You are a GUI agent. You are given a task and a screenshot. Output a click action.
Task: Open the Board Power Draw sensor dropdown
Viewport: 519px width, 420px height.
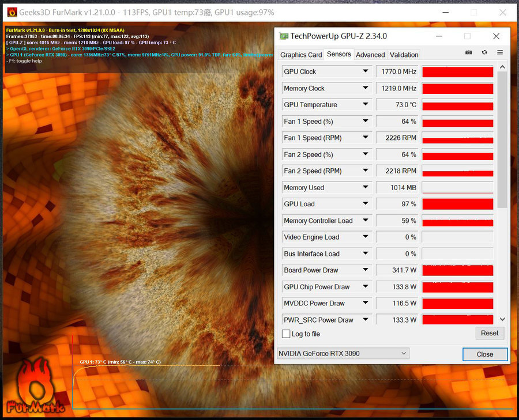click(x=365, y=270)
